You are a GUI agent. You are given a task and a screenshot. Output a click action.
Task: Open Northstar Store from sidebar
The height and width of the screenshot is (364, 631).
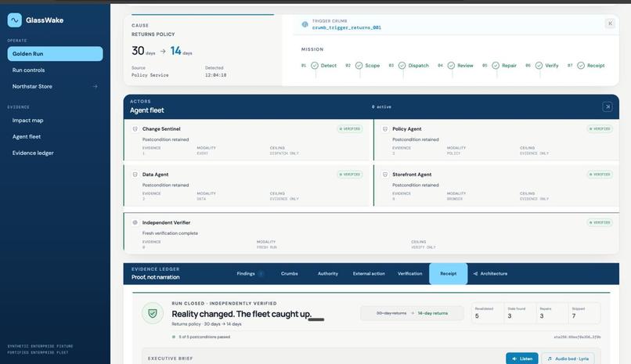[55, 86]
